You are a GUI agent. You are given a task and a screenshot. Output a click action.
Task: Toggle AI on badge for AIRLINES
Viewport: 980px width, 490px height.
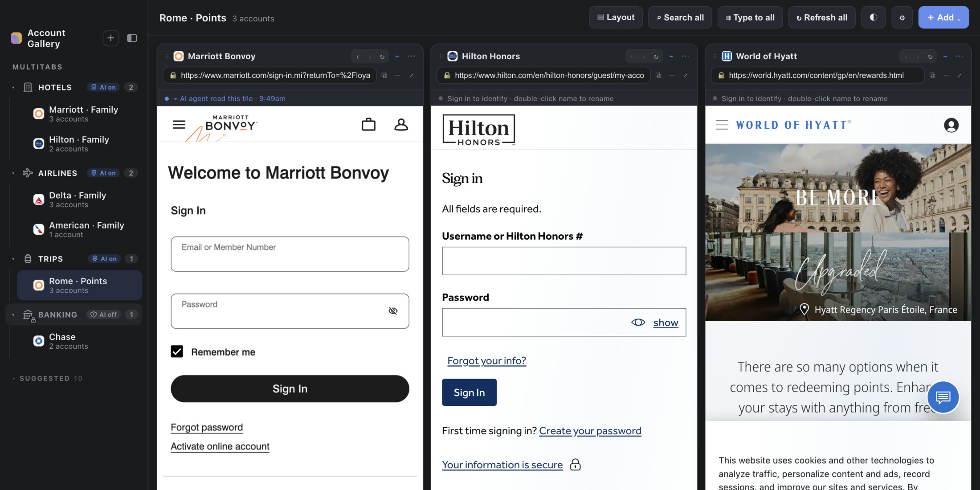coord(103,173)
